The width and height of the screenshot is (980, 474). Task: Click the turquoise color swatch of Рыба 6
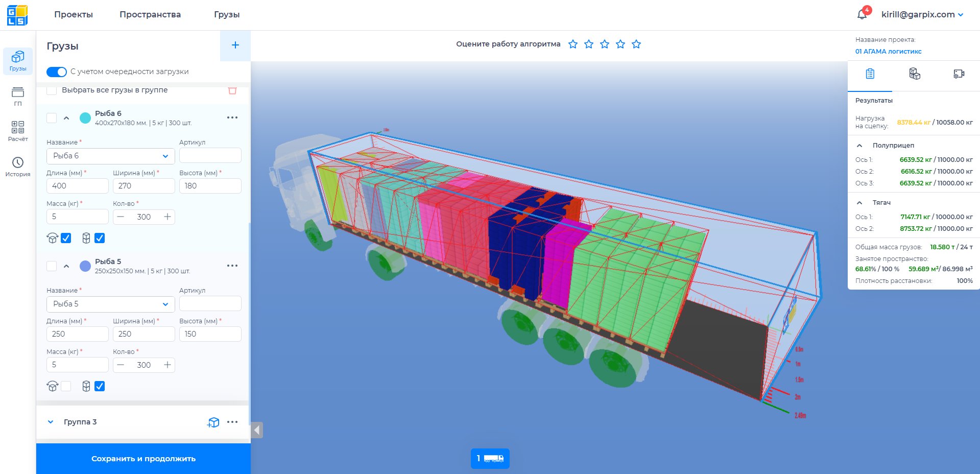pyautogui.click(x=85, y=118)
